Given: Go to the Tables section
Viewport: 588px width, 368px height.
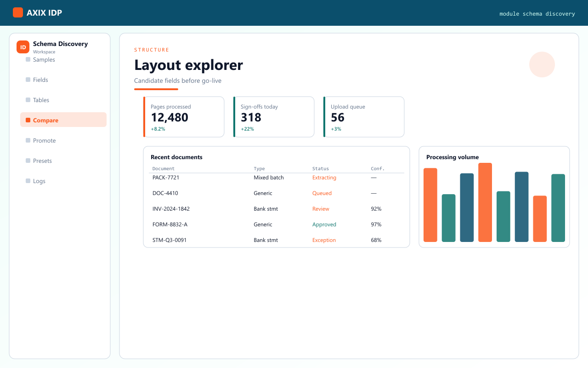Looking at the screenshot, I should tap(63, 100).
